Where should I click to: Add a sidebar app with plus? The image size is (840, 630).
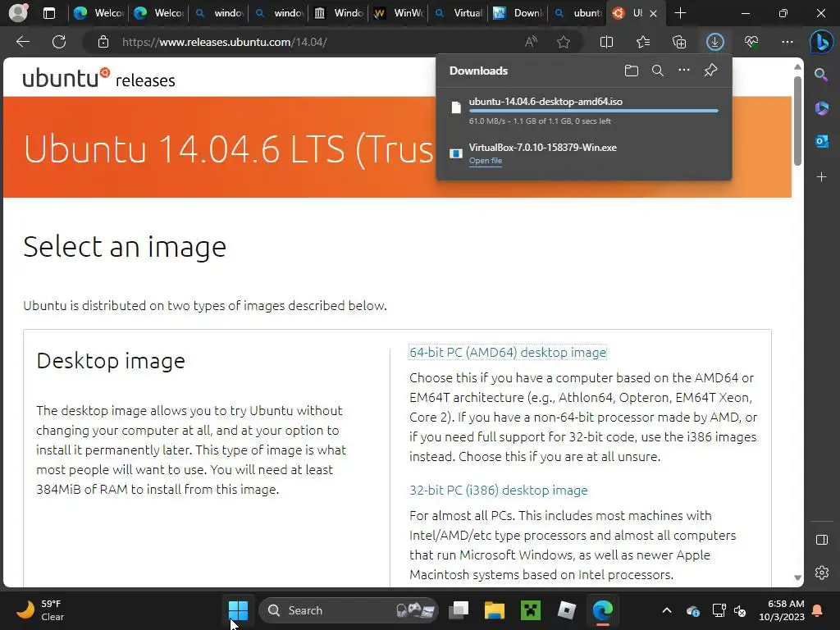821,177
